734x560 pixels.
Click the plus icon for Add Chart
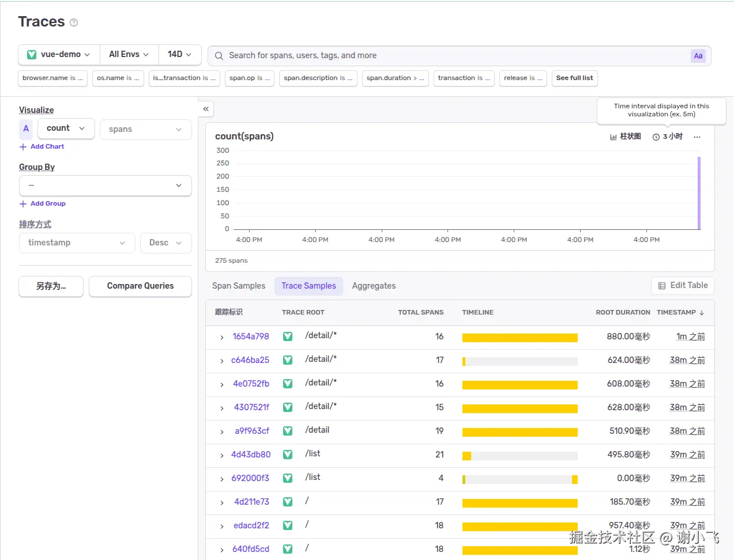[23, 147]
